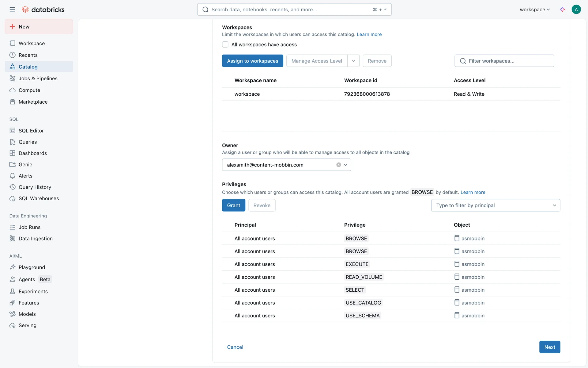Open the Databricks Assistant sparkle icon
Screen dimensions: 588x368
click(562, 10)
